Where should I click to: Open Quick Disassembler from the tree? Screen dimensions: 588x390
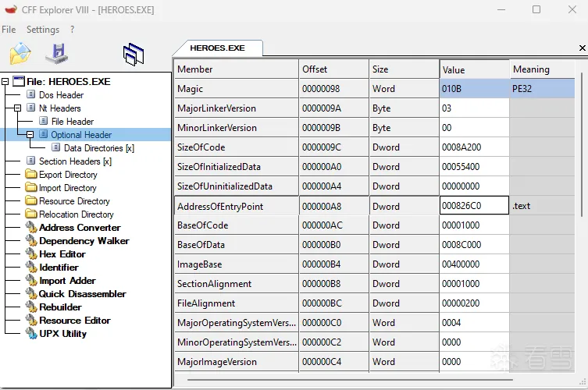click(x=83, y=294)
